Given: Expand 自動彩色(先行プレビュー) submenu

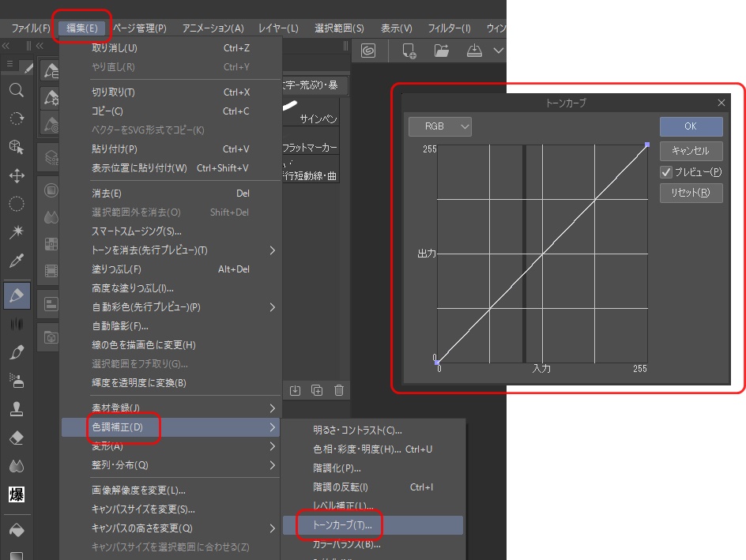Looking at the screenshot, I should click(273, 307).
